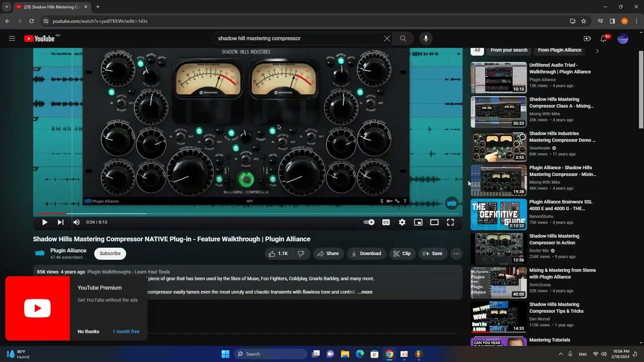Screen dimensions: 644x362
Task: Dismiss the Premium offer with No thanks
Action: tap(89, 332)
